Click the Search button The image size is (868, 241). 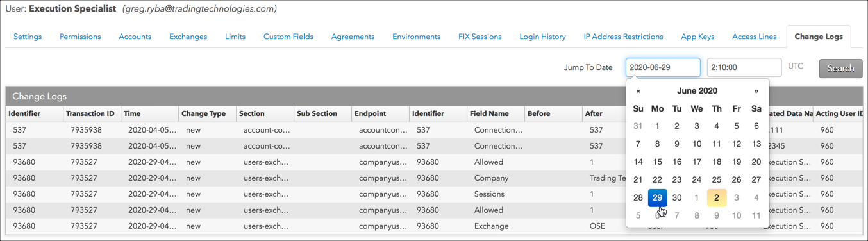click(840, 68)
